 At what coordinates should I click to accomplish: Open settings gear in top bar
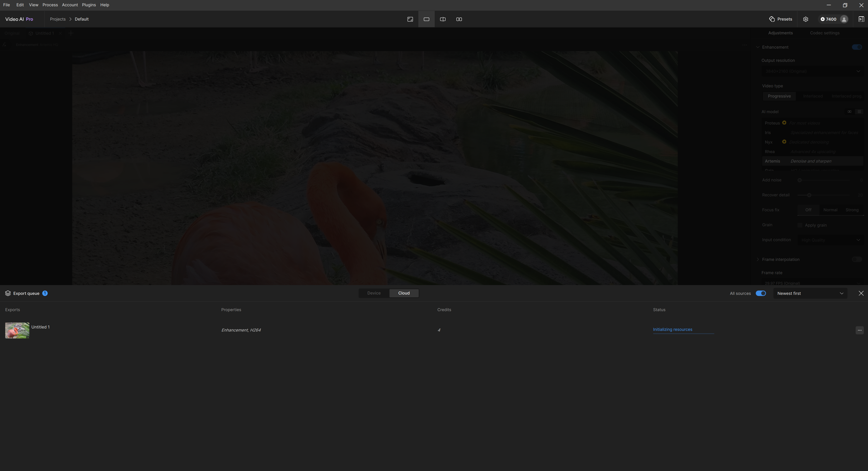click(806, 19)
